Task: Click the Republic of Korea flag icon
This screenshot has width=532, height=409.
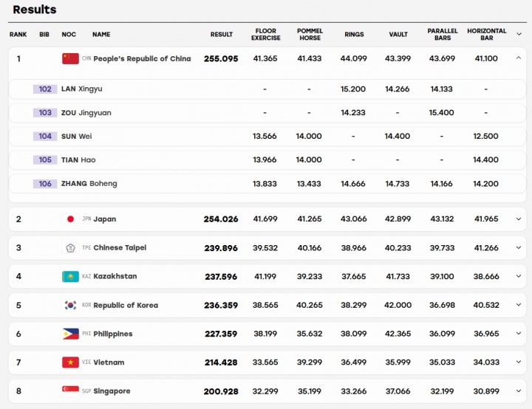Action: 70,305
